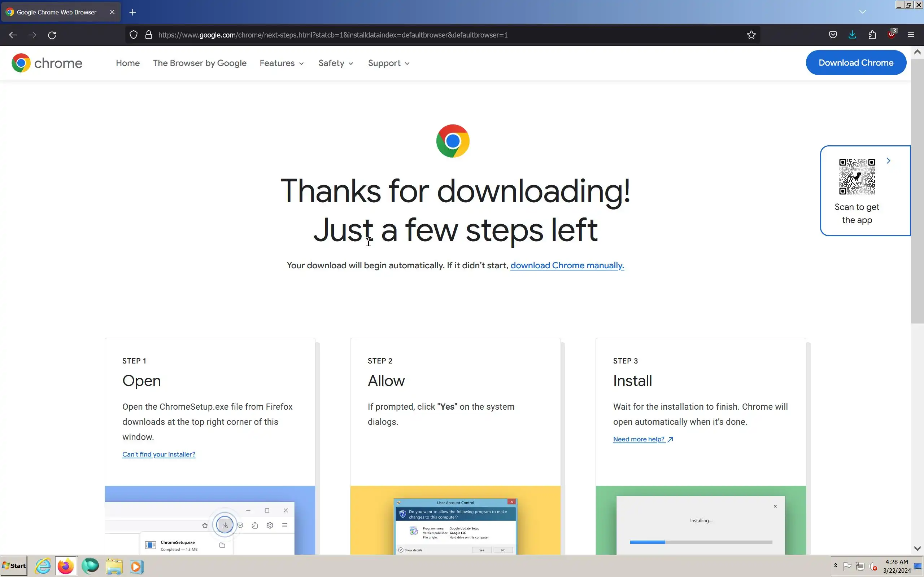Click the page's vertical scrollbar down arrow
The width and height of the screenshot is (924, 577).
point(917,549)
